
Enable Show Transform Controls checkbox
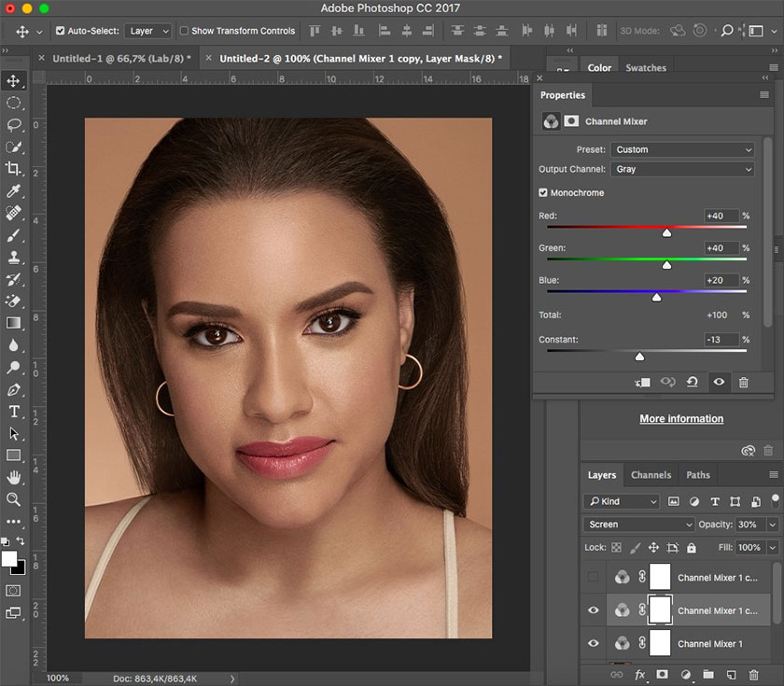pyautogui.click(x=184, y=31)
